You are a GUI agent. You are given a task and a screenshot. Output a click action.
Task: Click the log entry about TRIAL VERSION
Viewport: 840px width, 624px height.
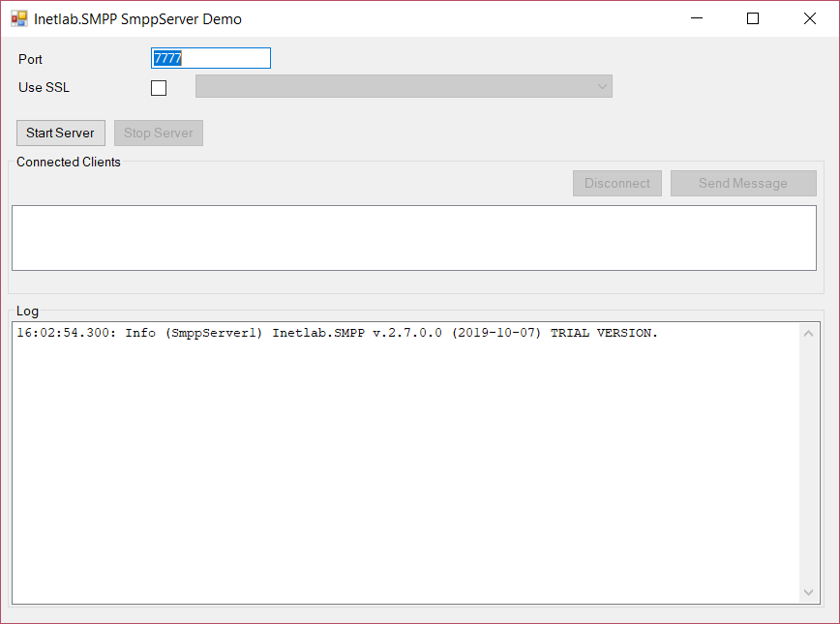(337, 333)
